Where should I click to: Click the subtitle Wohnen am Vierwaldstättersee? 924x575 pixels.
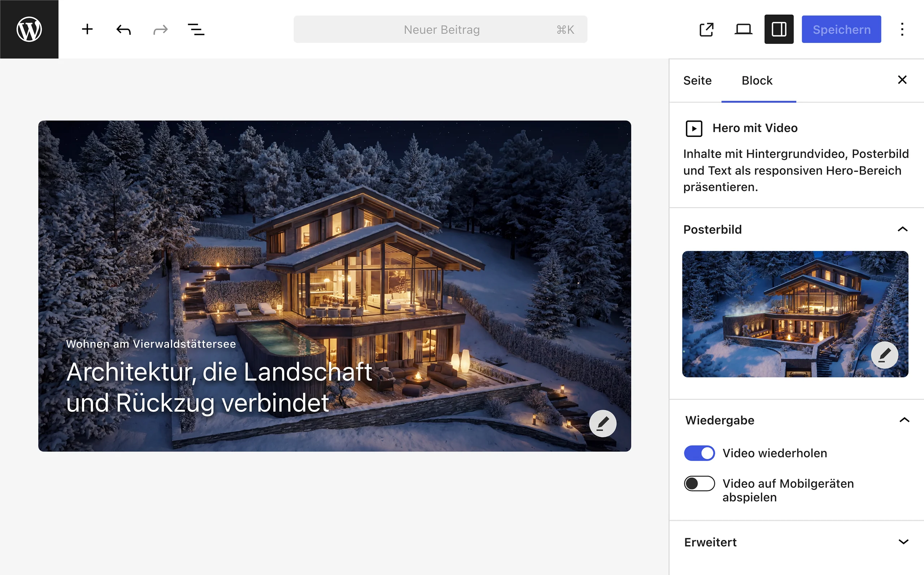coord(151,344)
